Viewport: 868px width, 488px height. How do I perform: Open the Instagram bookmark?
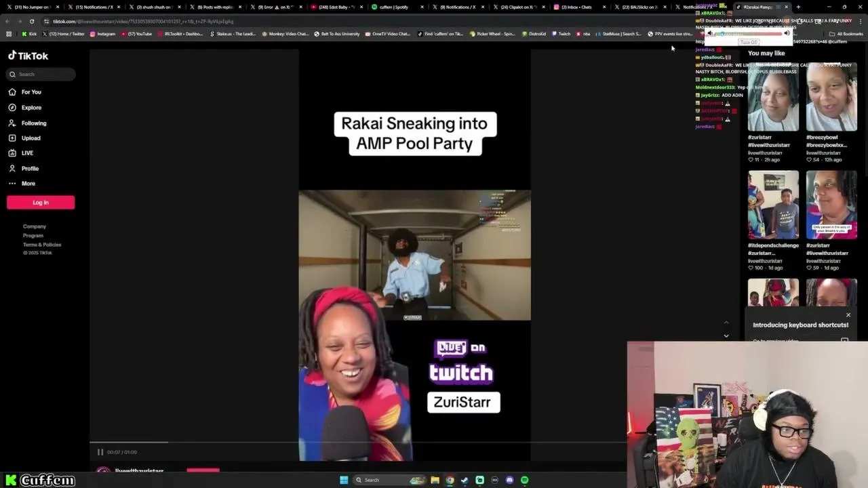click(x=102, y=34)
